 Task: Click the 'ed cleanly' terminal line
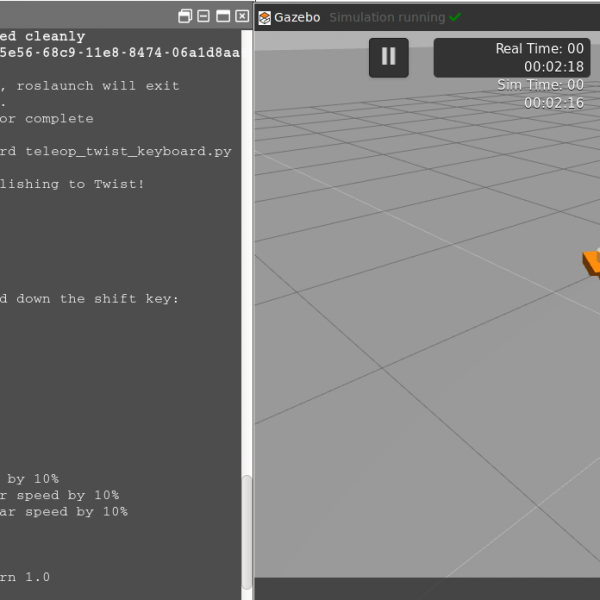click(x=42, y=37)
